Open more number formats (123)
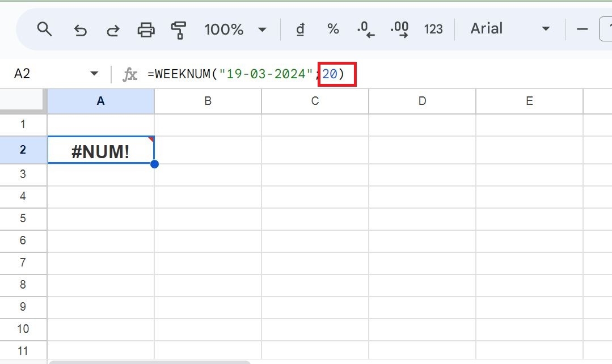612x364 pixels. pos(433,29)
